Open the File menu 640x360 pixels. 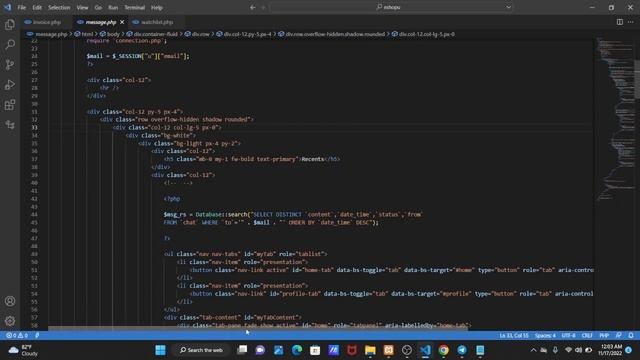pyautogui.click(x=22, y=7)
